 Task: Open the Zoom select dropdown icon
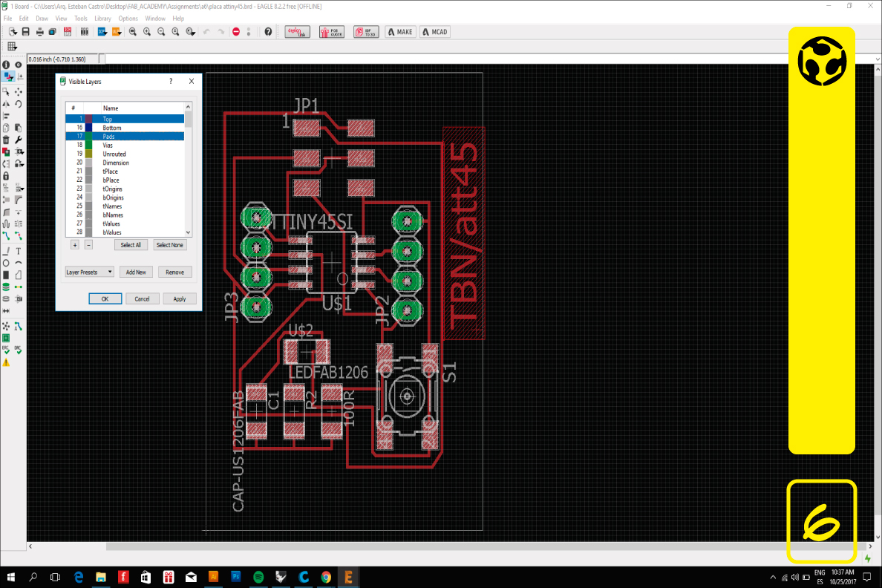coord(191,32)
